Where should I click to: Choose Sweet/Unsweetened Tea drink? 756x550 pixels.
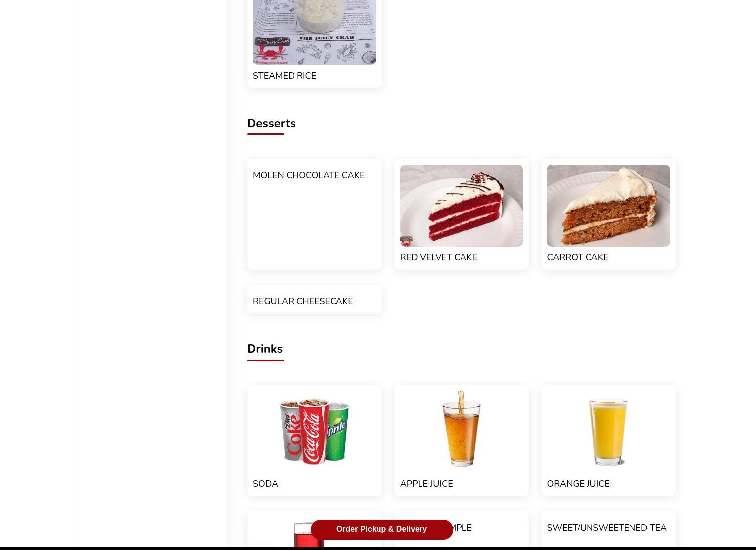(607, 528)
